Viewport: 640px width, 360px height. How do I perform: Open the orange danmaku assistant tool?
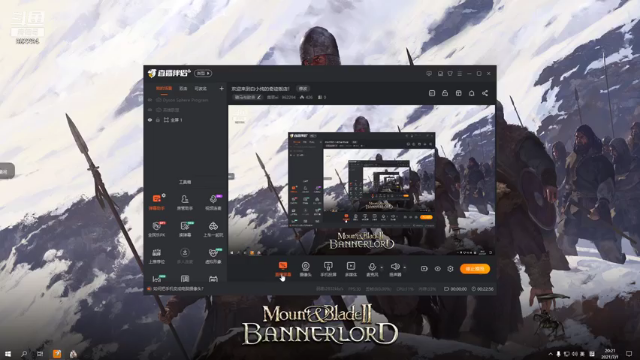click(157, 202)
